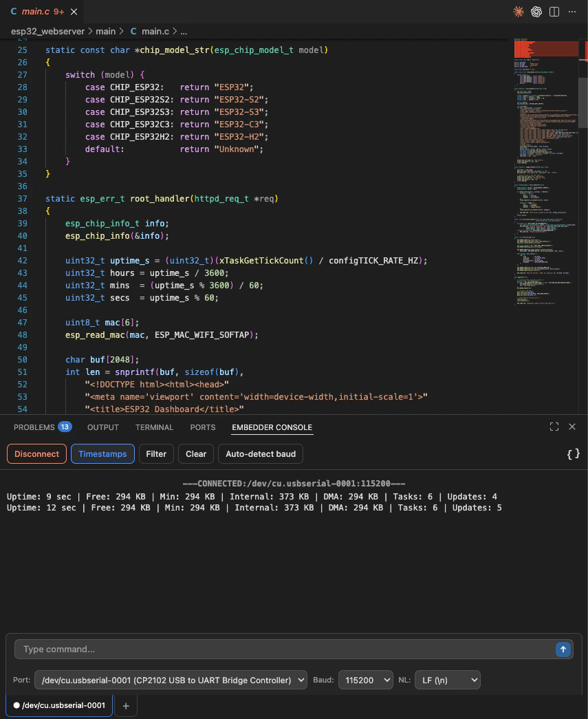The image size is (588, 719).
Task: Open editor More Actions ellipsis menu
Action: [572, 12]
